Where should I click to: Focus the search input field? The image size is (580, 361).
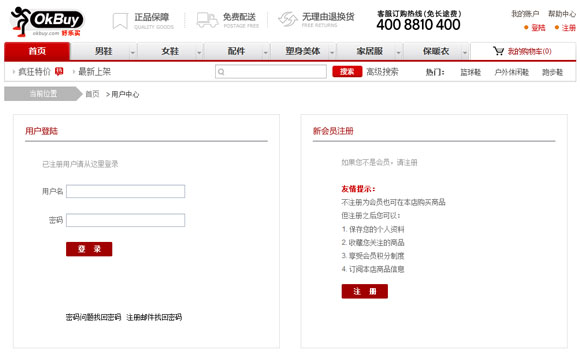(271, 72)
